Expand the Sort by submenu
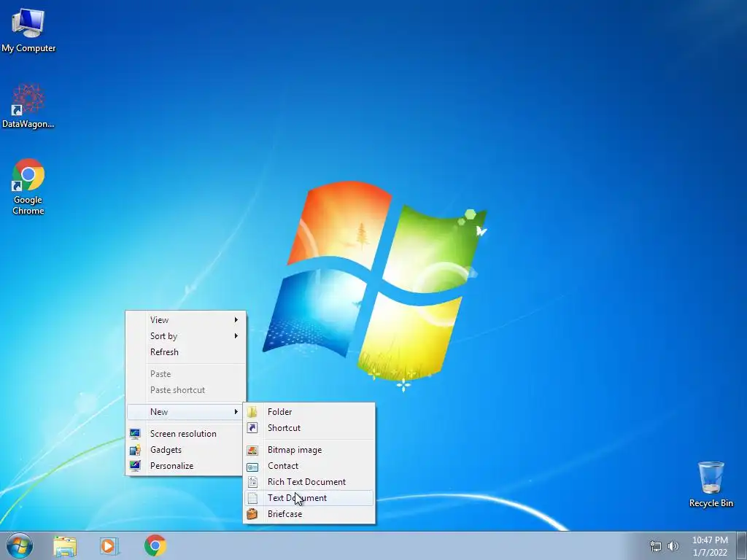 (186, 336)
